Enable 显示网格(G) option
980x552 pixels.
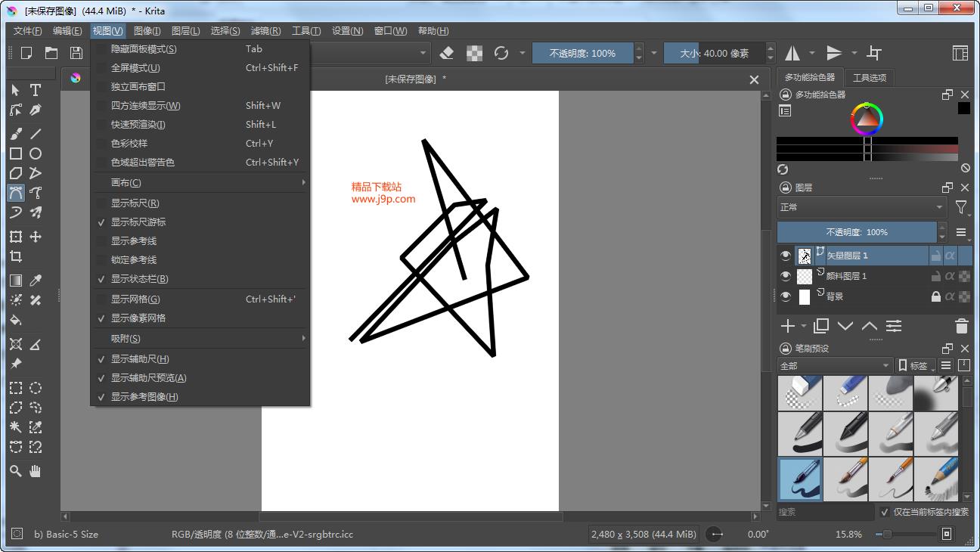pyautogui.click(x=200, y=299)
